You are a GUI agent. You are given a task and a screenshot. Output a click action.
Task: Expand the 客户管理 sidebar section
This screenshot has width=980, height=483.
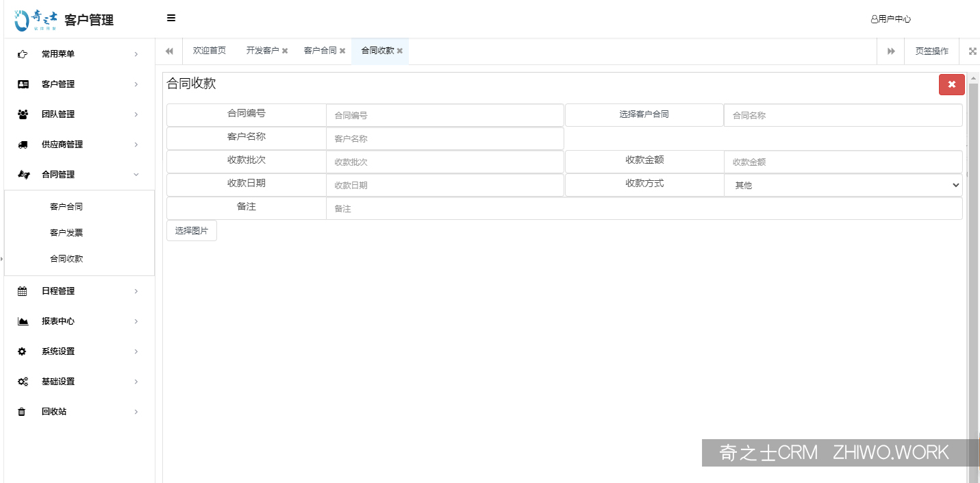77,84
